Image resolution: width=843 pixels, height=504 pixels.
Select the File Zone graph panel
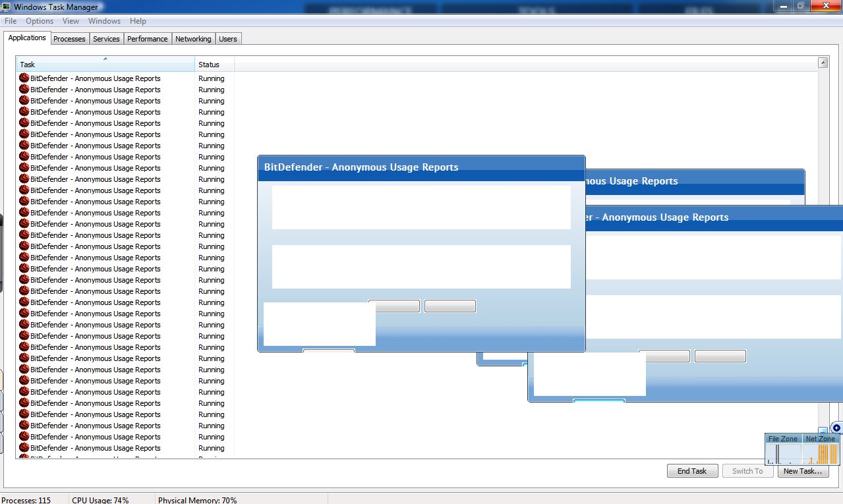pyautogui.click(x=783, y=449)
